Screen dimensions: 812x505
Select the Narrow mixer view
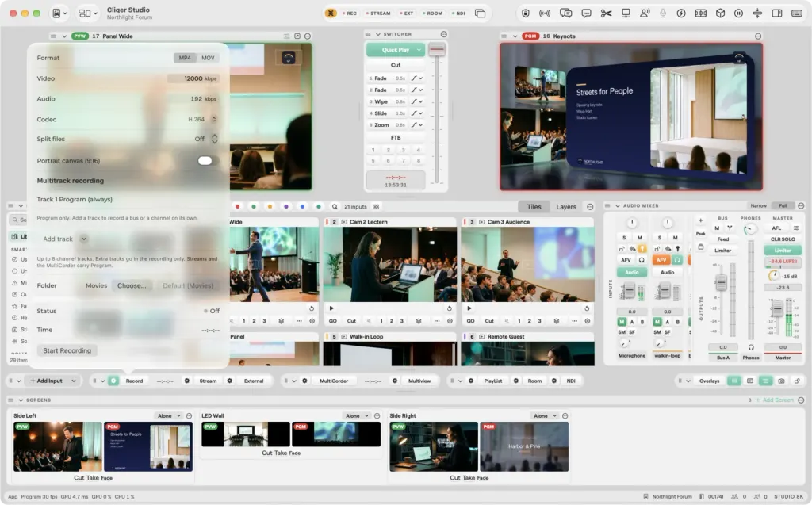[x=758, y=205]
